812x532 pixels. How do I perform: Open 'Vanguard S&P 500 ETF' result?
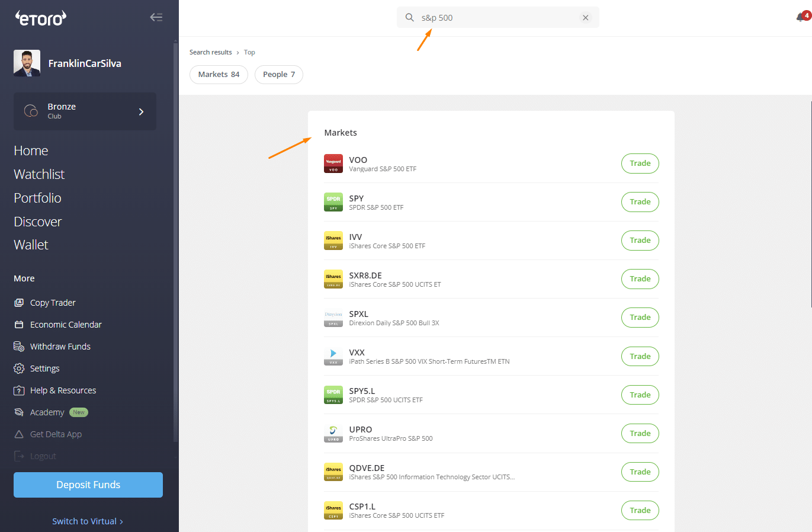click(x=383, y=169)
